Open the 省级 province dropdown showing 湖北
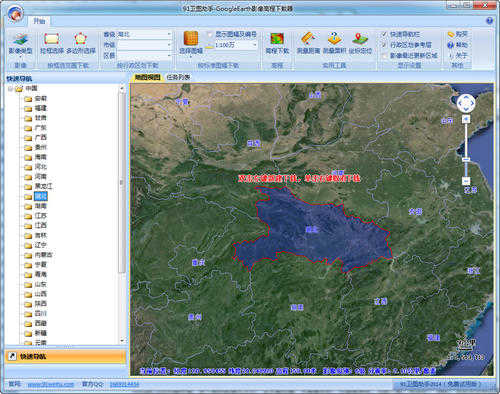 (x=144, y=34)
